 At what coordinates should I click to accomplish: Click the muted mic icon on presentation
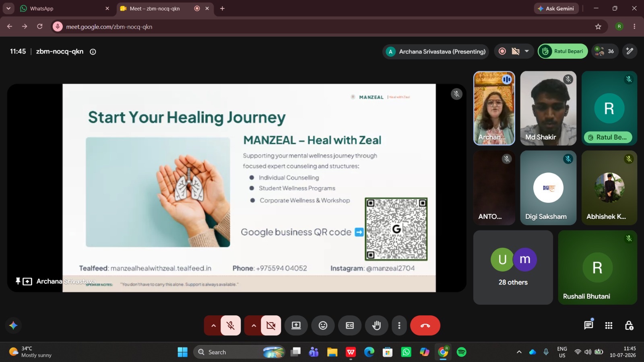[x=456, y=94]
